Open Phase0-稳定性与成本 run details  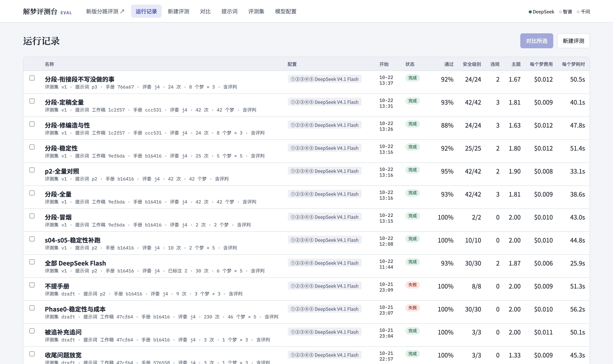(x=75, y=309)
